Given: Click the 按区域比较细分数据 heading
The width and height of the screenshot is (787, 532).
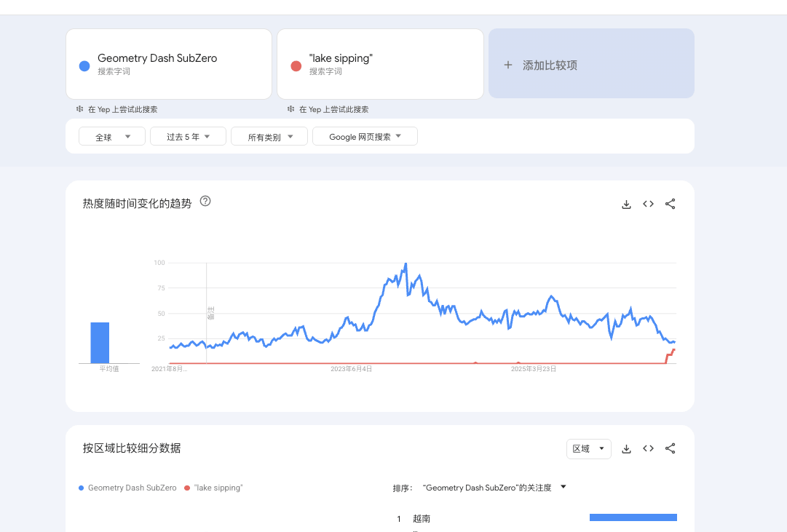Looking at the screenshot, I should pos(132,448).
